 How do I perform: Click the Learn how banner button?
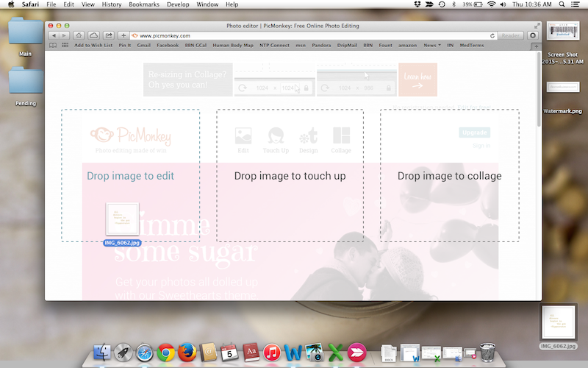[417, 79]
